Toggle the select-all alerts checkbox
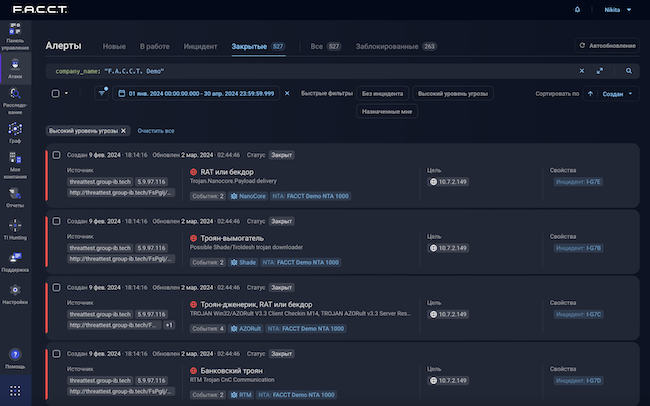Viewport: 650px width, 406px height. pos(56,93)
